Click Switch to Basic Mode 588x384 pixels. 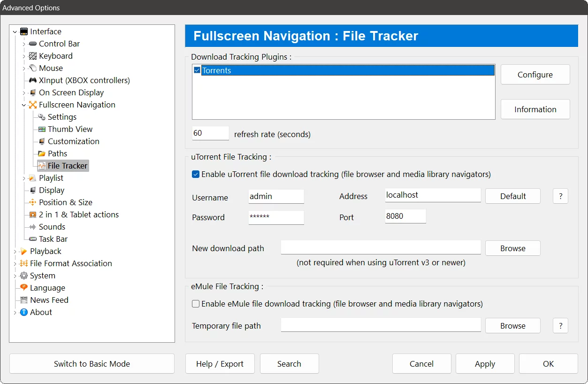tap(92, 364)
